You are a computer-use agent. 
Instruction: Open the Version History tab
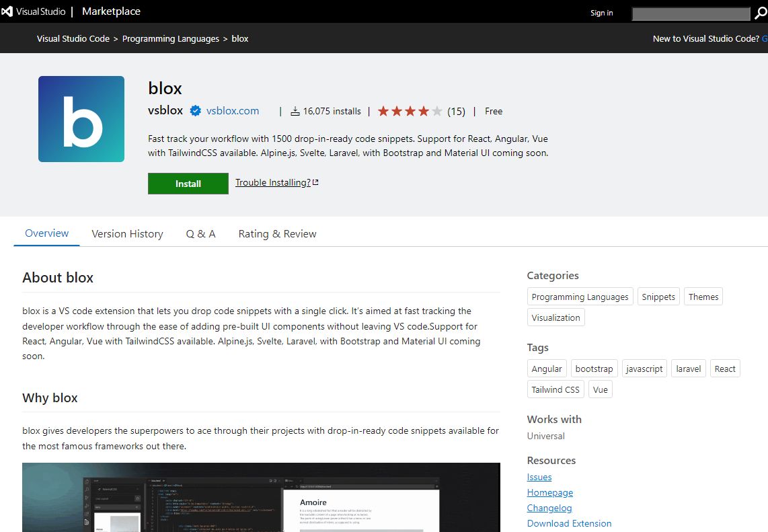pyautogui.click(x=127, y=233)
